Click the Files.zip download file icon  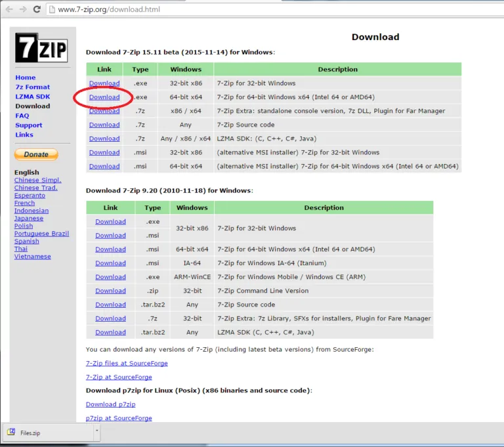(11, 432)
